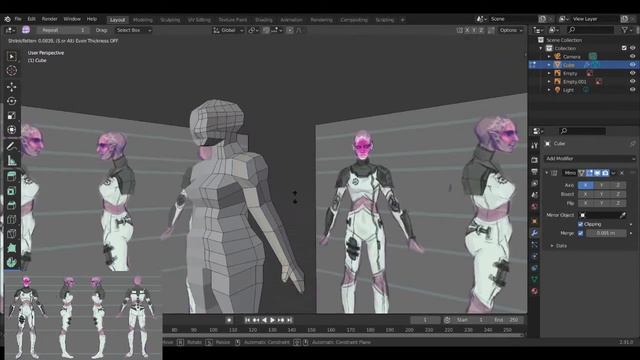
Task: Collapse the Mirror modifier panel
Action: click(x=547, y=173)
